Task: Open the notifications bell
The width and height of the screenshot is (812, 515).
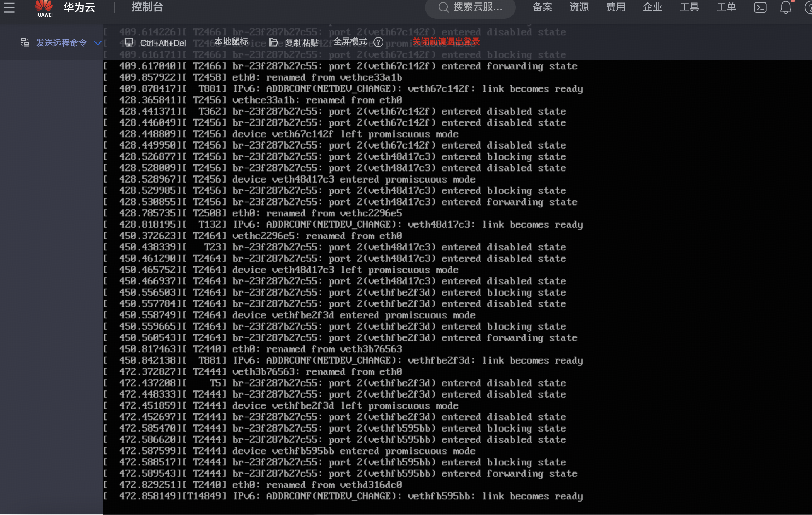Action: 785,7
